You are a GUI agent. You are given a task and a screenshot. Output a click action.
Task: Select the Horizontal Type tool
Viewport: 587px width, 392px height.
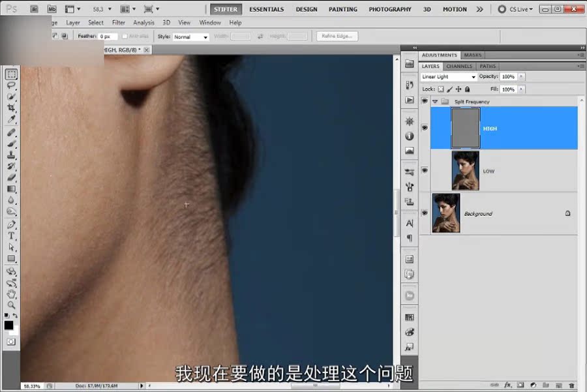pyautogui.click(x=11, y=236)
